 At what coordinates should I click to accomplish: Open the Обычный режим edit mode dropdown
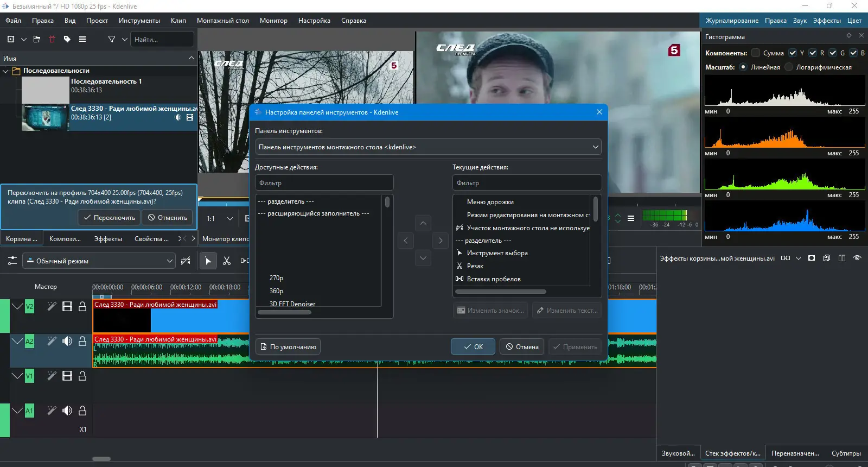pyautogui.click(x=100, y=261)
